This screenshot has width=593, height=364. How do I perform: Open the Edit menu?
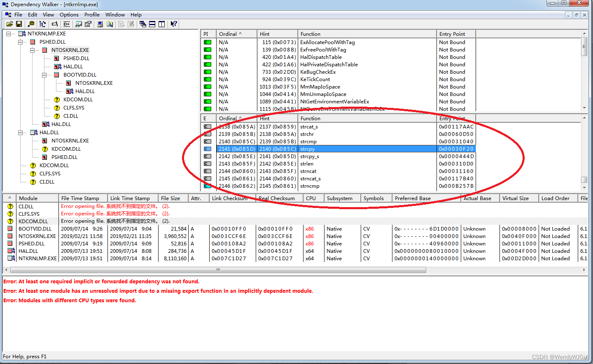click(x=33, y=14)
